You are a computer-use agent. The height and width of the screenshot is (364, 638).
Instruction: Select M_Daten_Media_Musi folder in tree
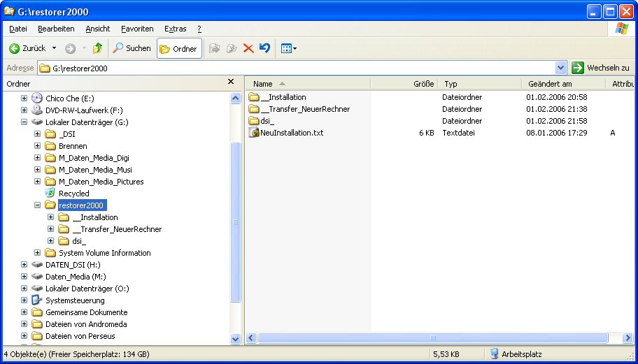tap(95, 169)
